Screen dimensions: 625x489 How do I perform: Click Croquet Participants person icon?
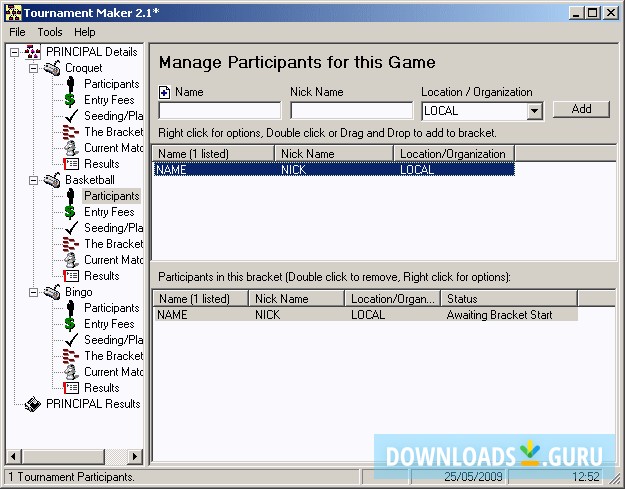click(x=71, y=84)
